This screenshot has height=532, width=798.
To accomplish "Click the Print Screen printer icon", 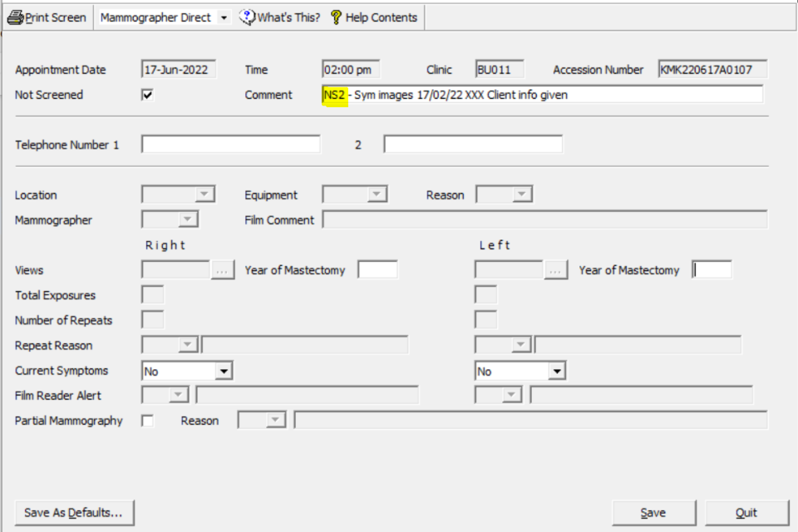I will click(x=16, y=17).
